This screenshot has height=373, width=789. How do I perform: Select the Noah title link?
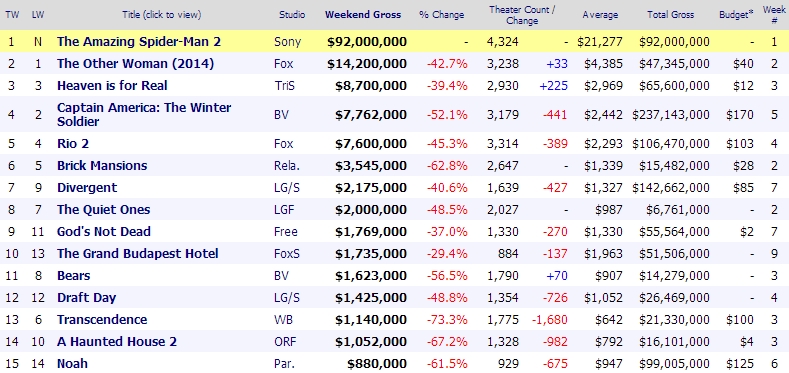(72, 363)
